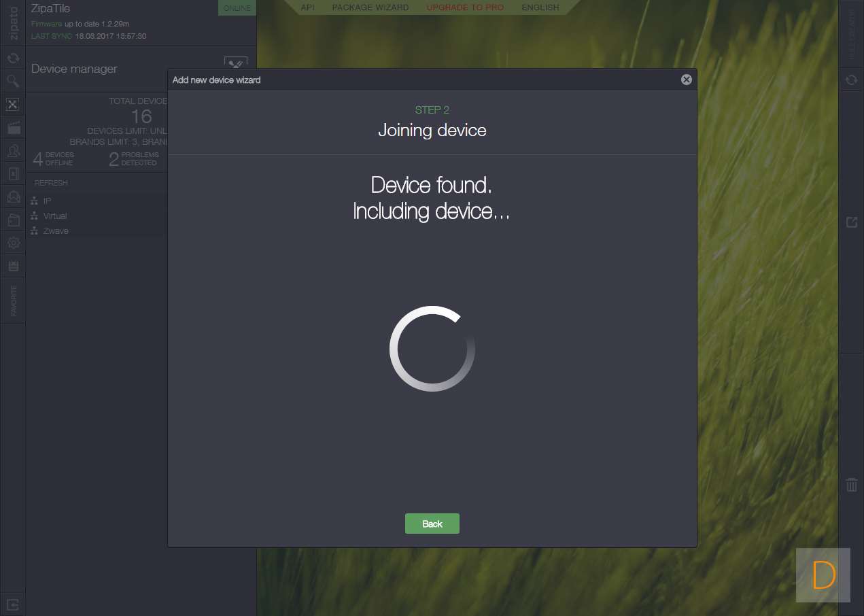This screenshot has height=616, width=864.
Task: Click the REFRESH link in Device manager
Action: [51, 183]
